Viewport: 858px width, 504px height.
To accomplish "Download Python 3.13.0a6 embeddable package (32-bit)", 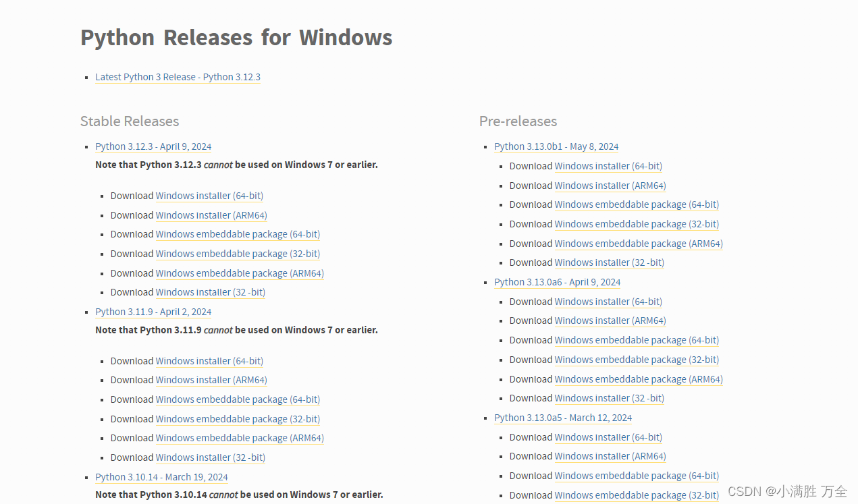I will [x=637, y=360].
